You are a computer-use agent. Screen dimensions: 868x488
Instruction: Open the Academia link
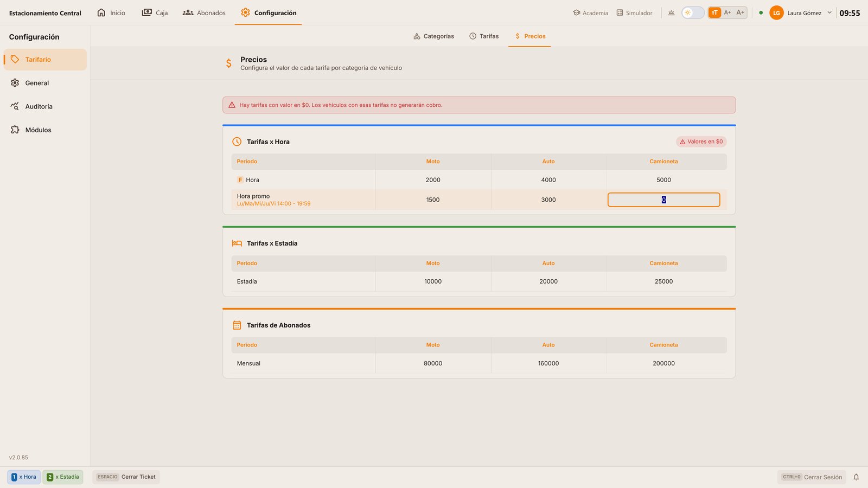tap(590, 12)
